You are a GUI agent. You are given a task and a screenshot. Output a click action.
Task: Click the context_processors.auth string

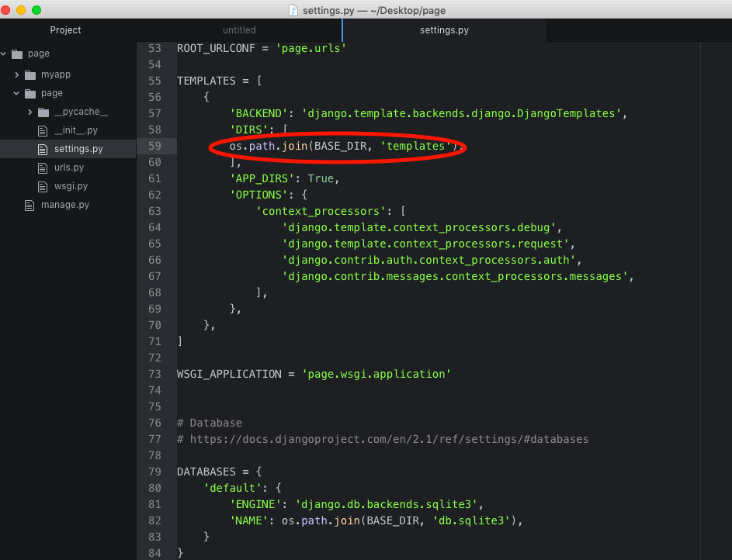(428, 260)
